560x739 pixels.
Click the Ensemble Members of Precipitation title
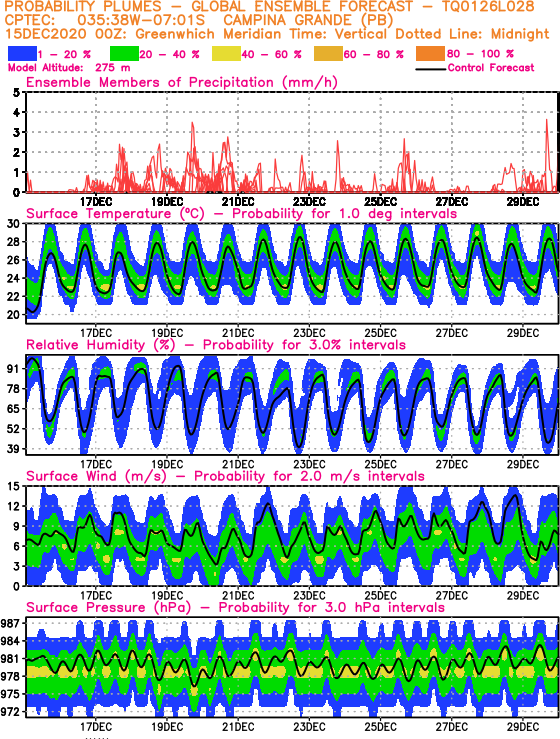pyautogui.click(x=182, y=82)
